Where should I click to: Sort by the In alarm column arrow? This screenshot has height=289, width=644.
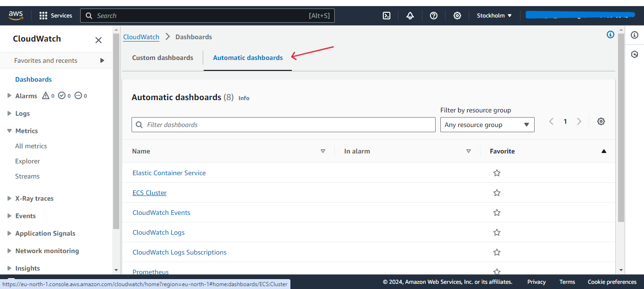(469, 151)
